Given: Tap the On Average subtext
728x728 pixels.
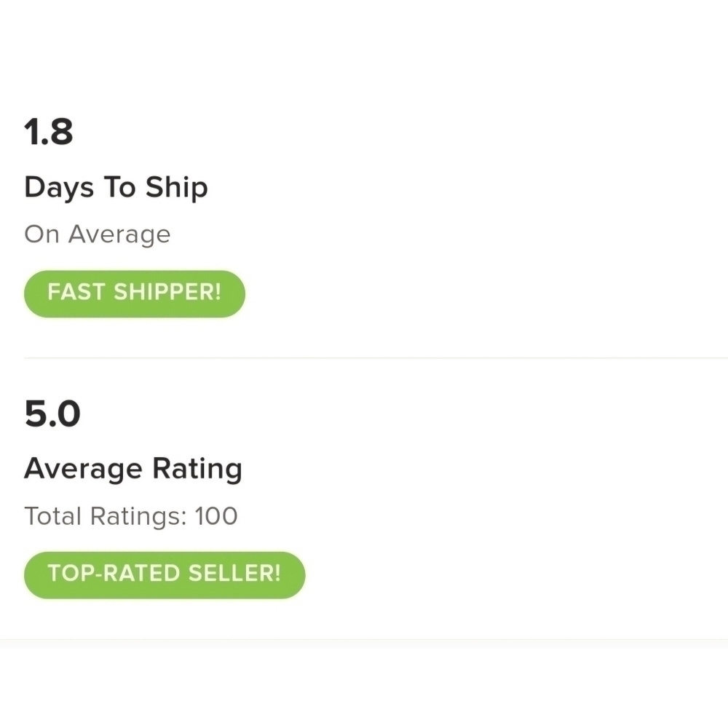Looking at the screenshot, I should pos(97,234).
